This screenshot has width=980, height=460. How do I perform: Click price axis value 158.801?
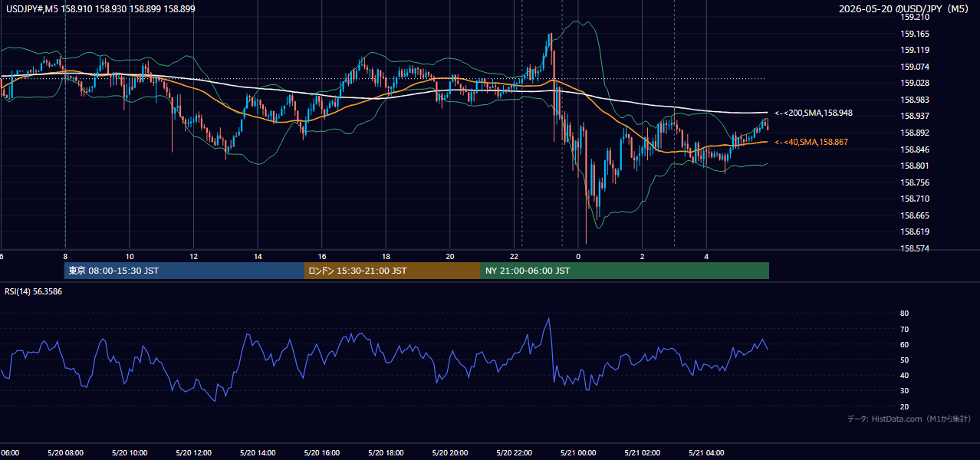coord(914,166)
